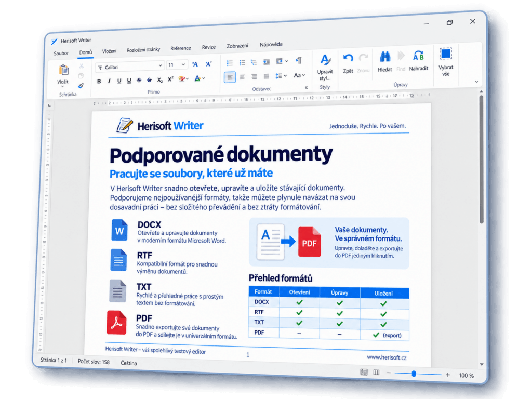Toggle bold formatting
The width and height of the screenshot is (532, 399).
pos(99,82)
